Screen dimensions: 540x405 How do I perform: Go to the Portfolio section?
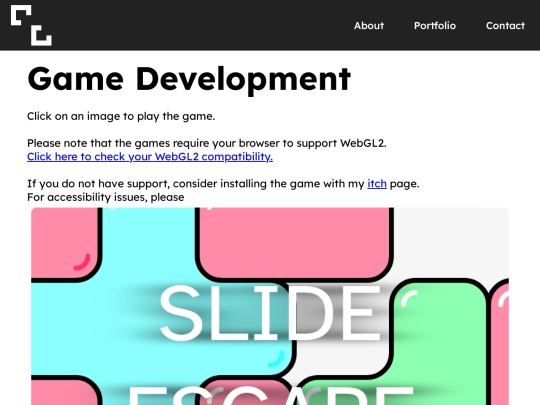click(435, 25)
